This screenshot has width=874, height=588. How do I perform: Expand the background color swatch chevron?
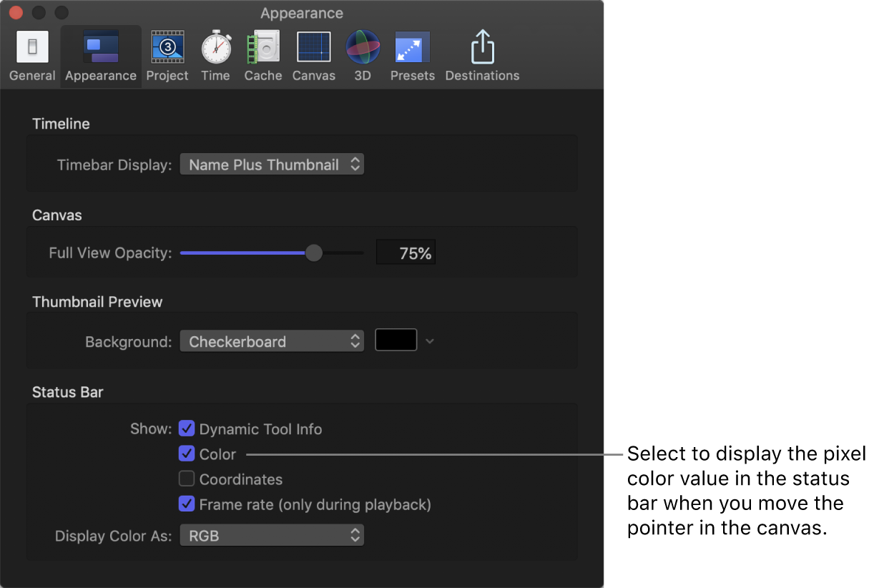(429, 341)
